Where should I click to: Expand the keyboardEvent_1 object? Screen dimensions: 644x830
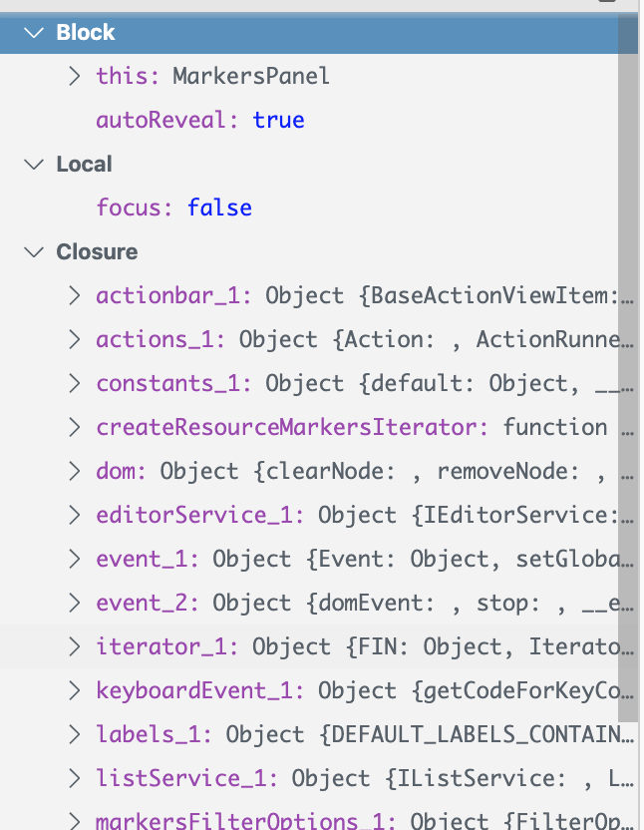(x=73, y=690)
